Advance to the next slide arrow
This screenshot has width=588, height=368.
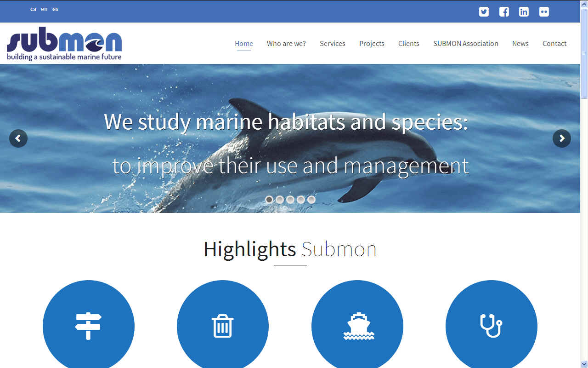click(561, 138)
